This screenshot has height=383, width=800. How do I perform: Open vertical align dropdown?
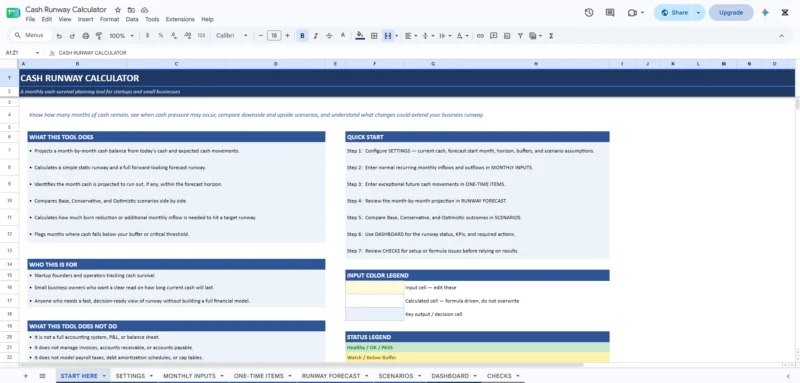click(x=428, y=36)
